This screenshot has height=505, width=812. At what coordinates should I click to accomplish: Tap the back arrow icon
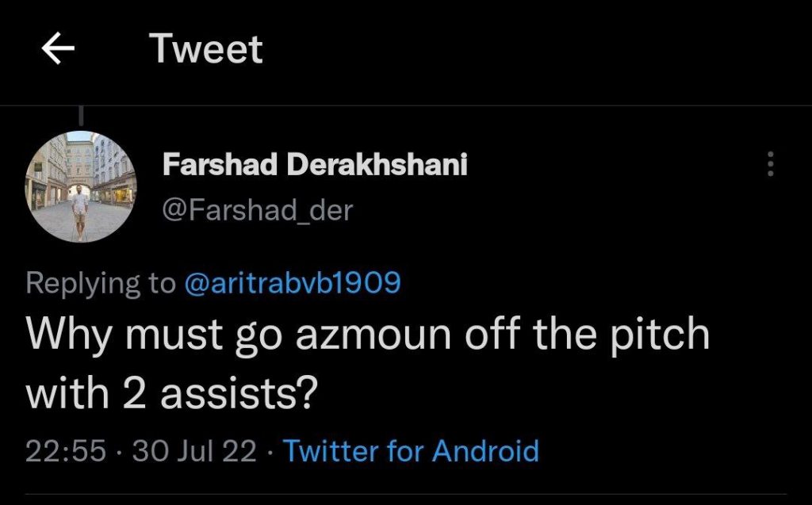point(58,50)
